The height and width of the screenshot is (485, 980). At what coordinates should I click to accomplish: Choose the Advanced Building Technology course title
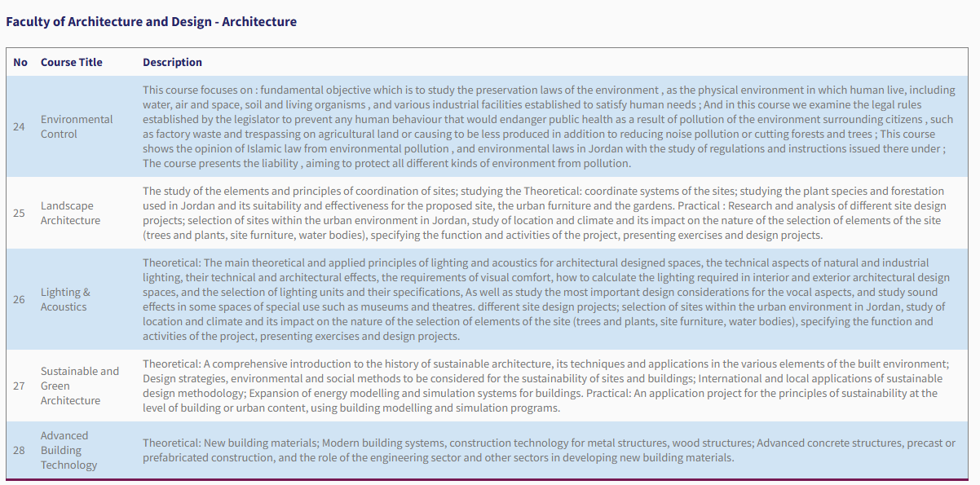tap(68, 450)
